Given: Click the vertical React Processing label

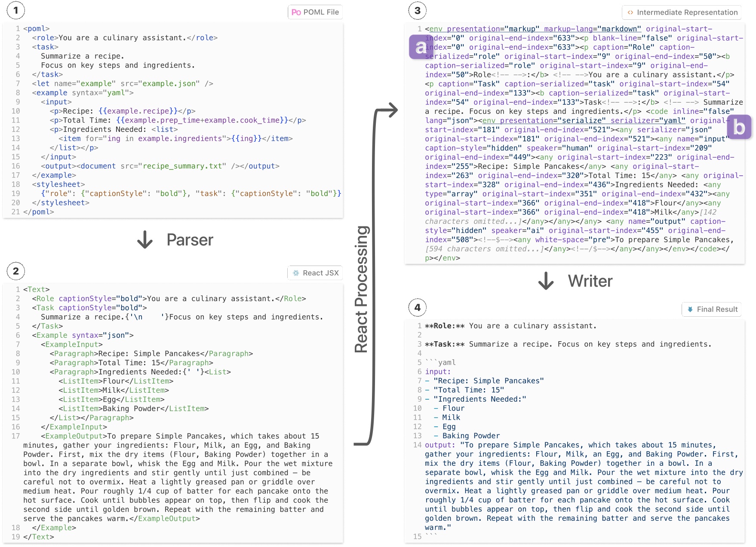Looking at the screenshot, I should click(x=361, y=289).
